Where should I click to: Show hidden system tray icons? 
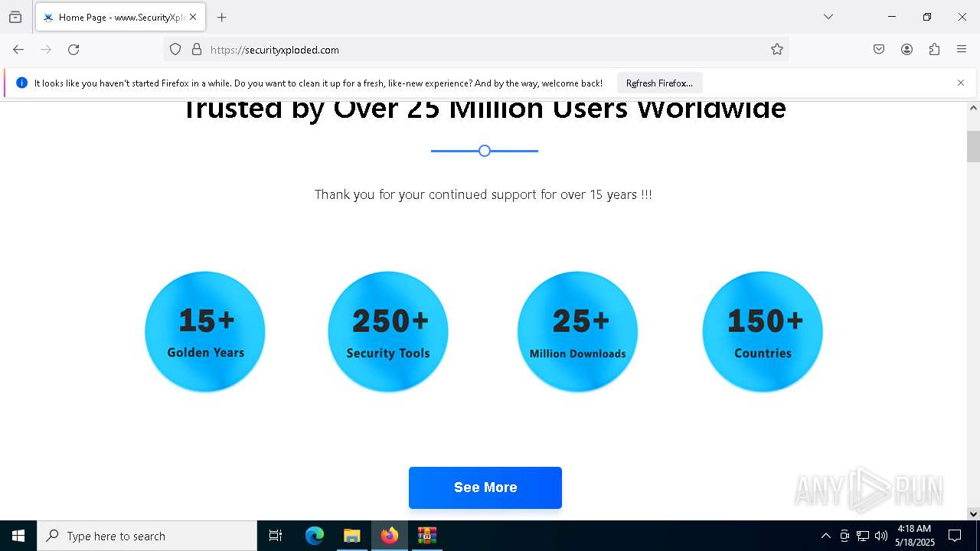(x=825, y=536)
